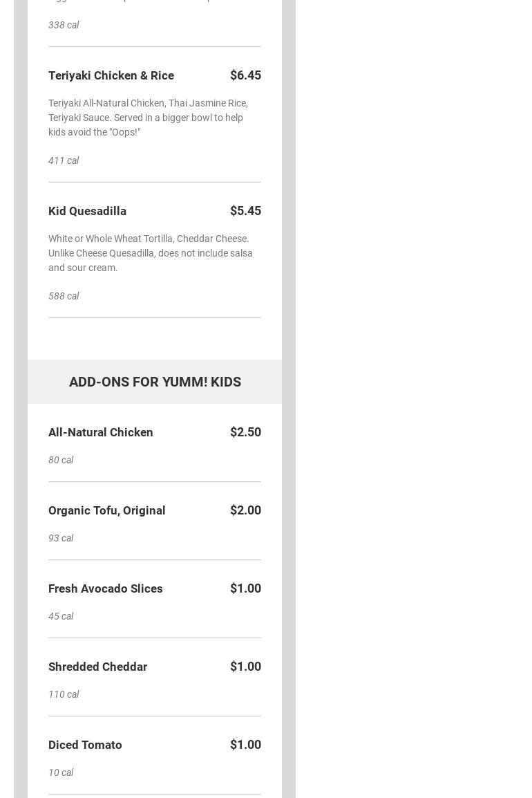The image size is (532, 798).
Task: Choose the All-Natural Chicken add-on
Action: [x=101, y=432]
